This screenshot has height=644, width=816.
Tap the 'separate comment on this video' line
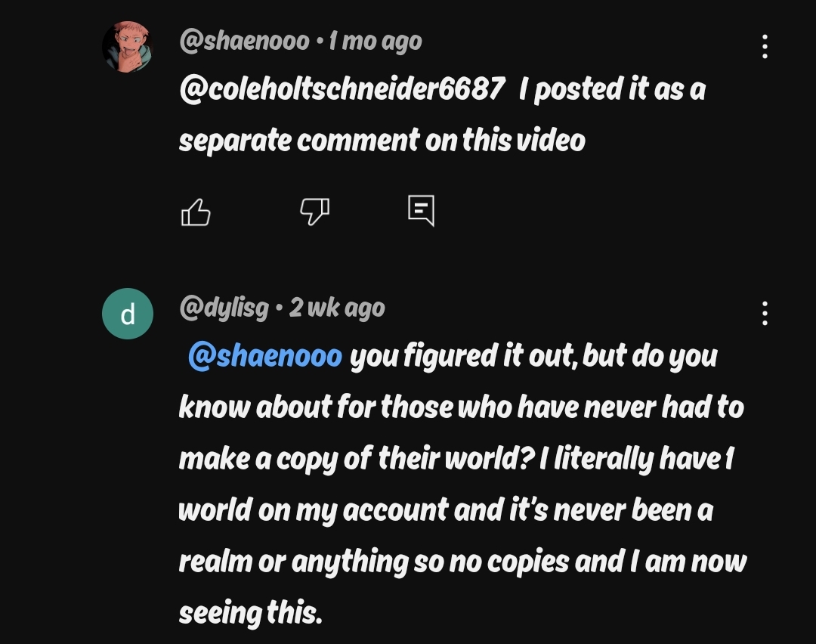tap(382, 140)
